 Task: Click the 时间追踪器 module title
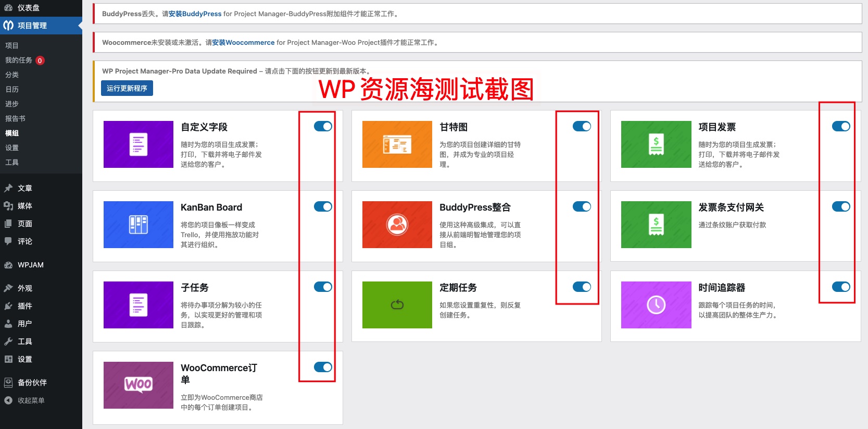[x=722, y=288]
